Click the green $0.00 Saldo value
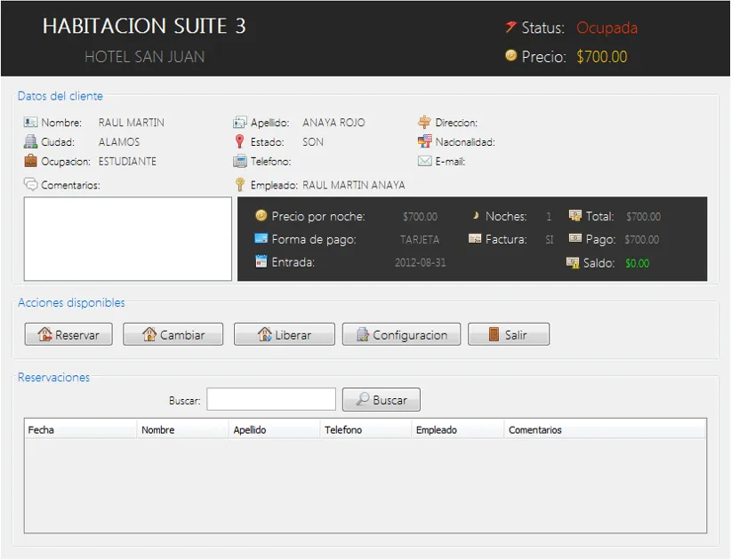The height and width of the screenshot is (560, 731). [x=637, y=263]
